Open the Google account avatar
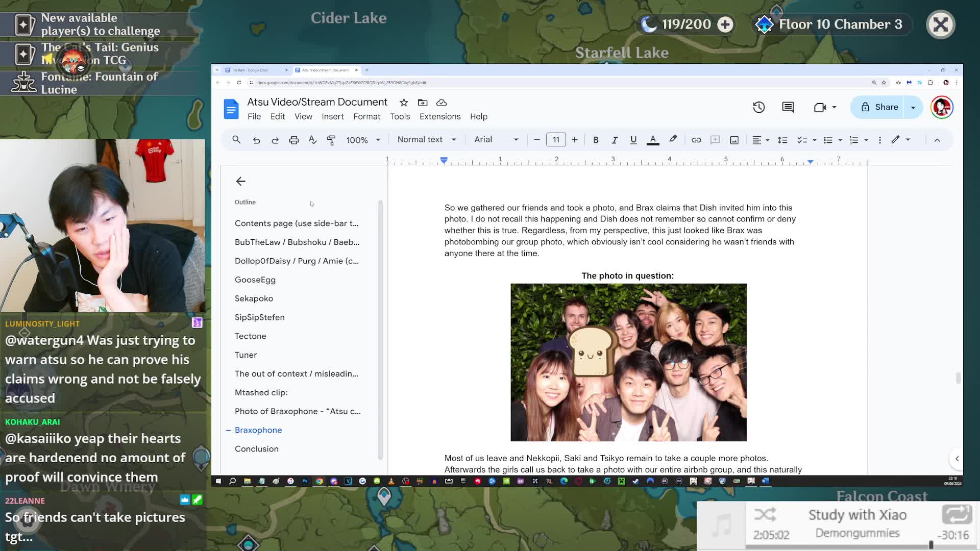This screenshot has width=980, height=551. coord(942,107)
